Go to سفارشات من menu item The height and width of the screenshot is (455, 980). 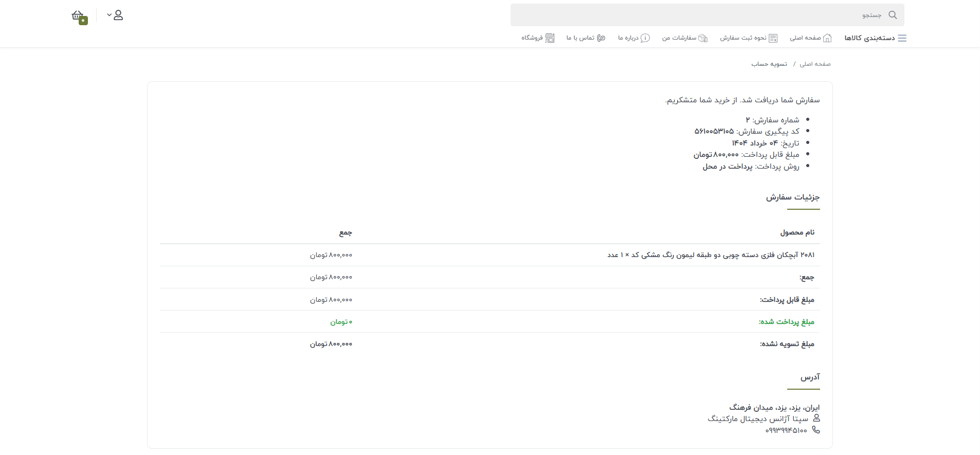[x=679, y=38]
